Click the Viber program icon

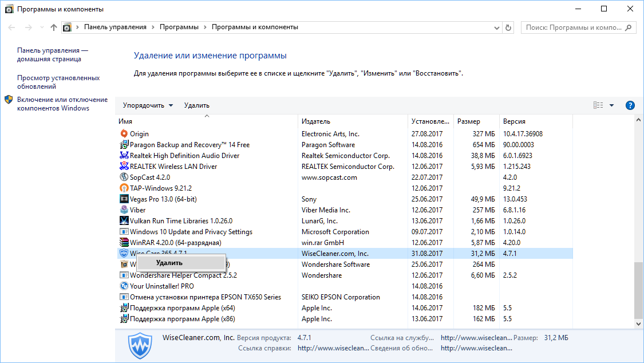pyautogui.click(x=124, y=210)
